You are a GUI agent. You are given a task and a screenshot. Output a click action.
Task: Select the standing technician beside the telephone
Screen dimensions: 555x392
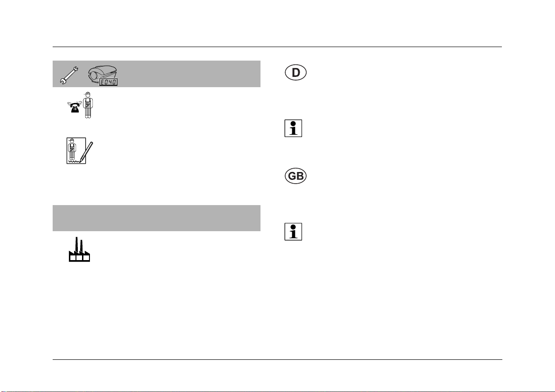coord(88,105)
